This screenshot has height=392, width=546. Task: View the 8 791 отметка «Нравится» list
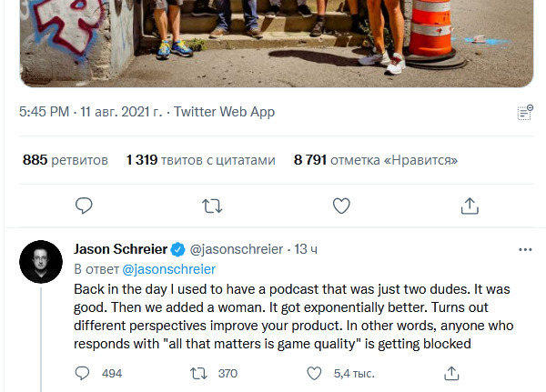pos(375,160)
